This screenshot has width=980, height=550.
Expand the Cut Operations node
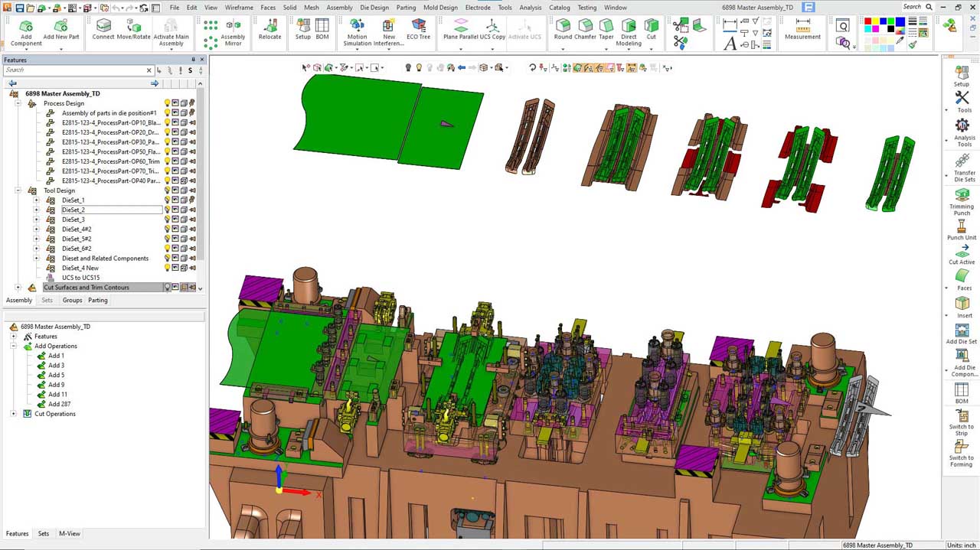pos(14,414)
